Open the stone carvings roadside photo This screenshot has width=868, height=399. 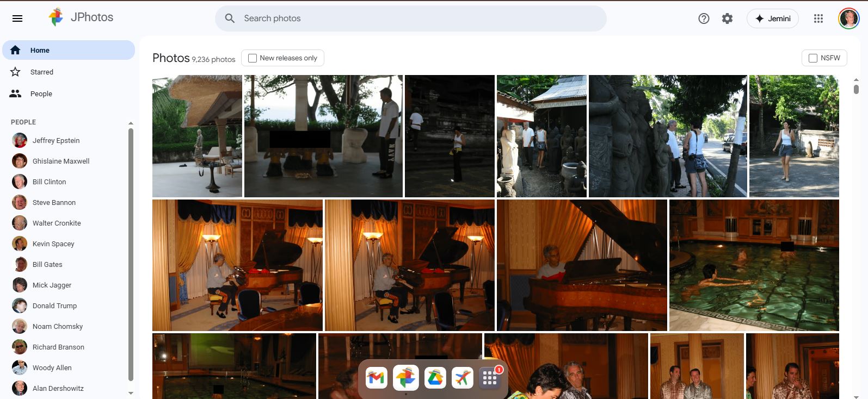coord(668,136)
